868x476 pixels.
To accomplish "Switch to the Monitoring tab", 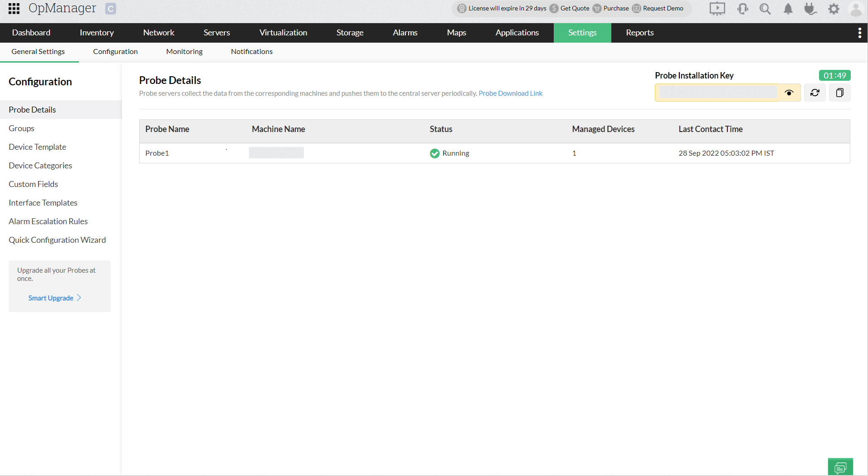I will tap(184, 51).
